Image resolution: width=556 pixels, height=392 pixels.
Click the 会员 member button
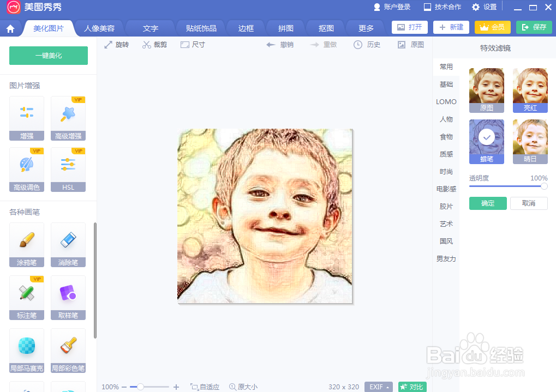point(493,27)
